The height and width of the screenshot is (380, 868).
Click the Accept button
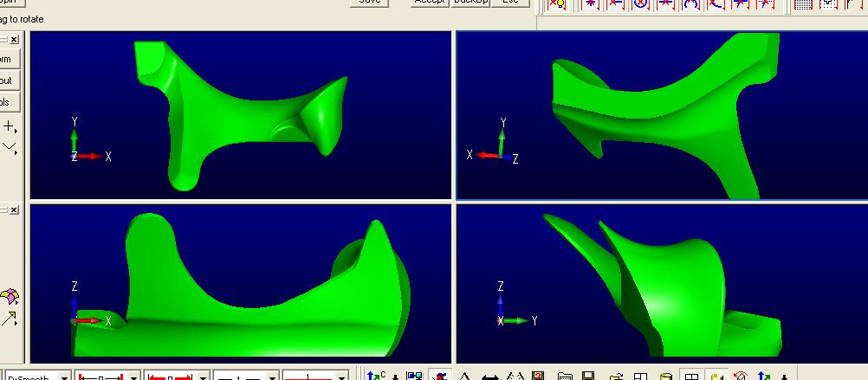coord(430,3)
